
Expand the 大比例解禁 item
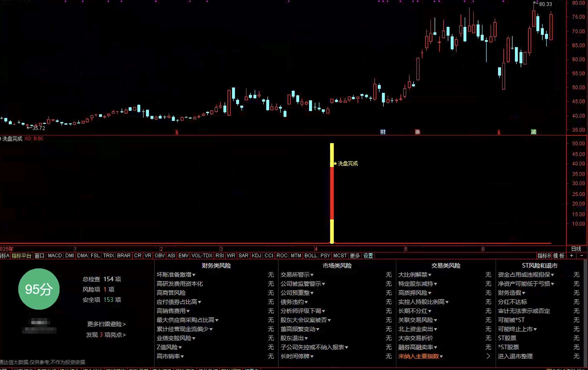coord(415,274)
